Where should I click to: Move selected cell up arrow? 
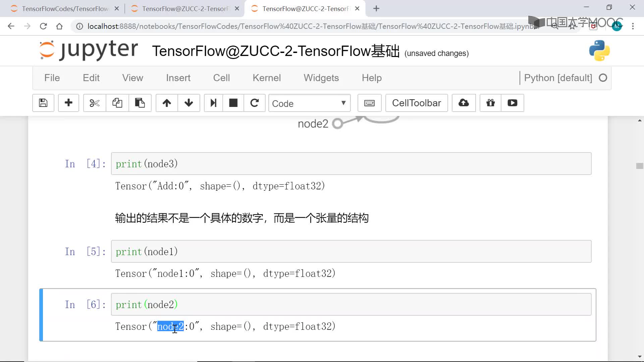(167, 103)
